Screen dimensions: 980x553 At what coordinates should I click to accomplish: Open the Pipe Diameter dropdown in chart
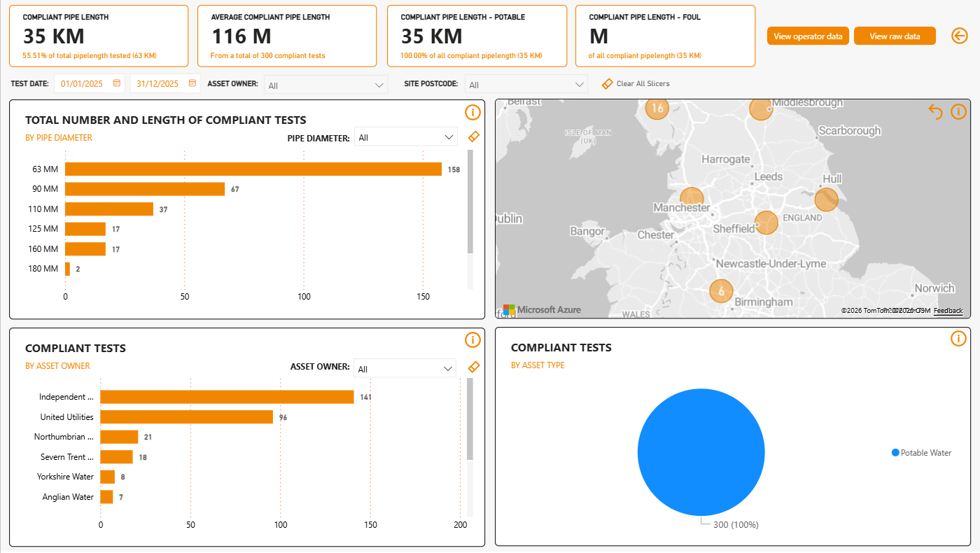click(x=449, y=138)
